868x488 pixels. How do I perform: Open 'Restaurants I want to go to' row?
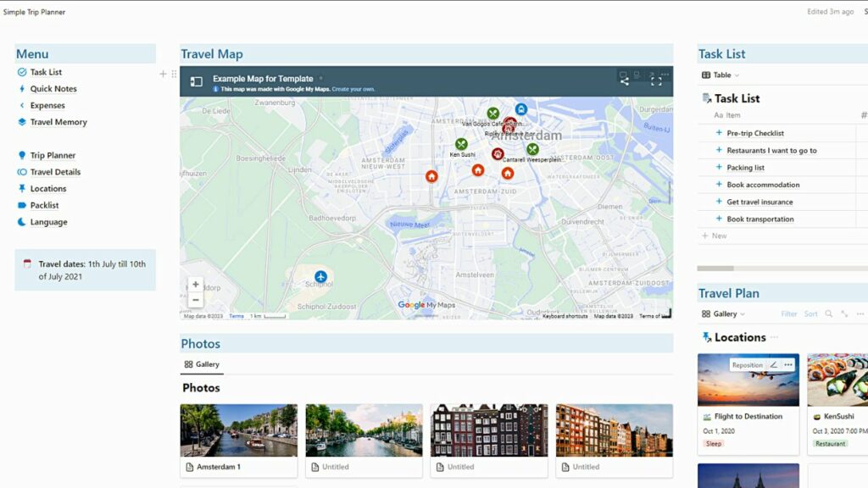pyautogui.click(x=771, y=151)
